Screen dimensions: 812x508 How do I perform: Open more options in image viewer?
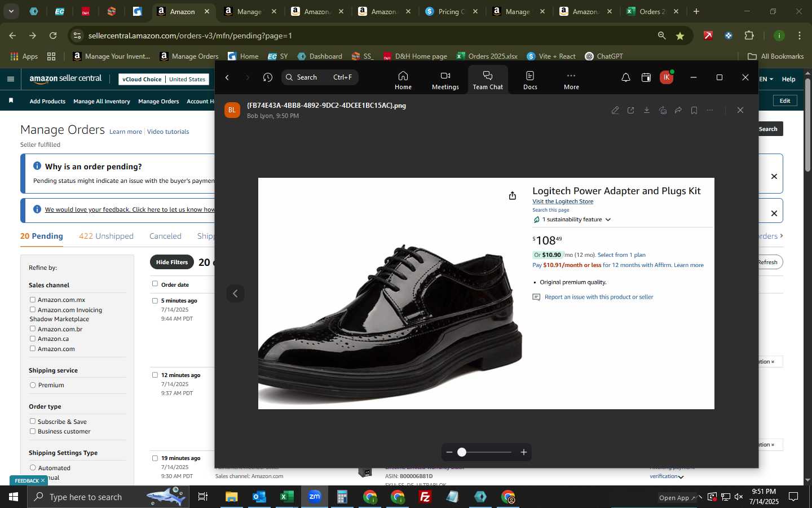710,110
